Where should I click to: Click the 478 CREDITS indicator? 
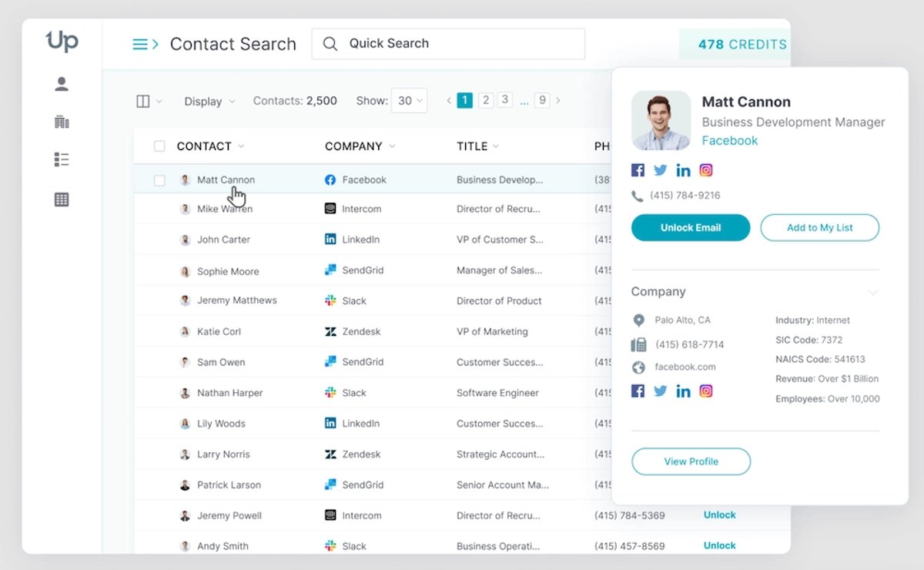735,45
